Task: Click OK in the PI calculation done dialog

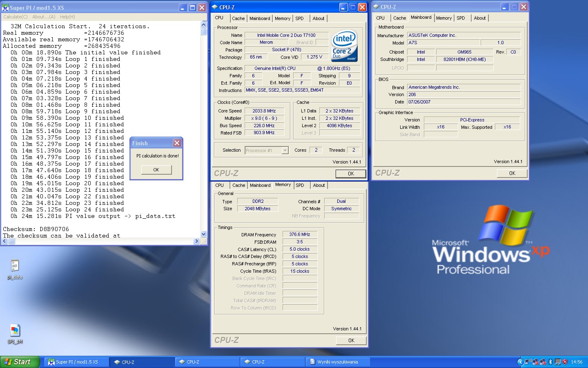Action: [x=156, y=170]
